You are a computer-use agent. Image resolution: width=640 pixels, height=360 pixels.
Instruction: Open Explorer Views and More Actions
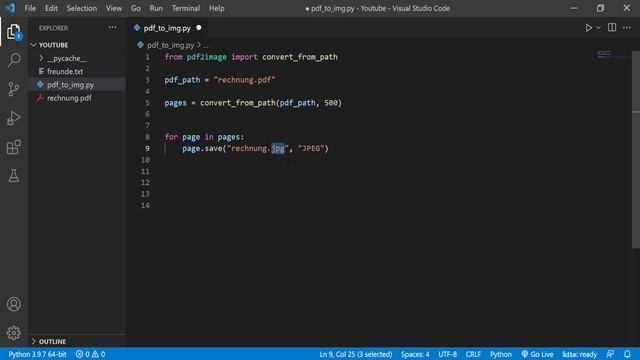tap(112, 27)
